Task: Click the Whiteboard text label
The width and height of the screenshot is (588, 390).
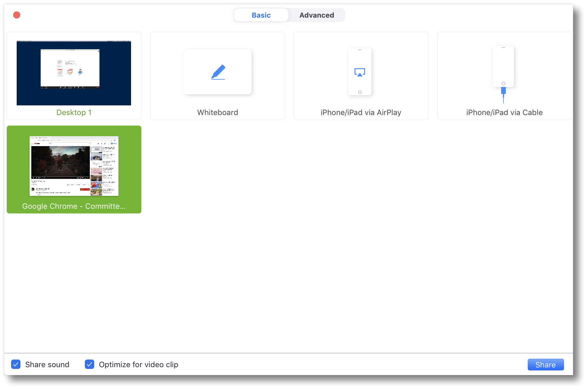Action: 217,112
